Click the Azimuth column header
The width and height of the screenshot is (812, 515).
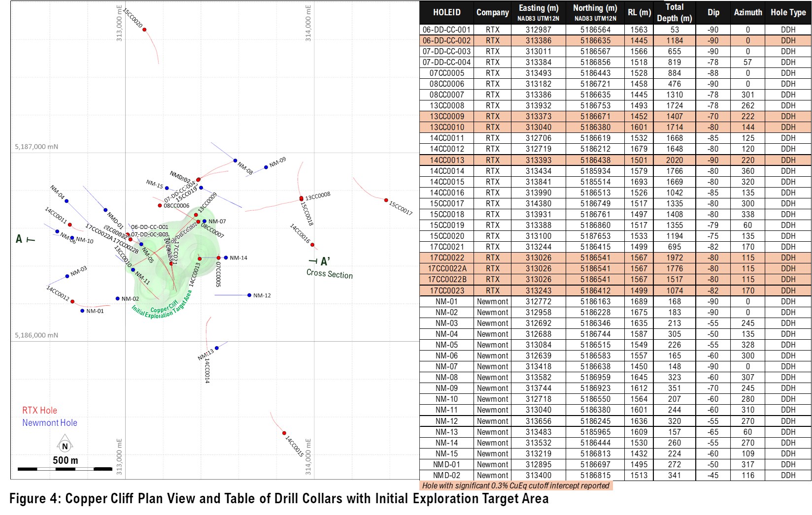[747, 13]
